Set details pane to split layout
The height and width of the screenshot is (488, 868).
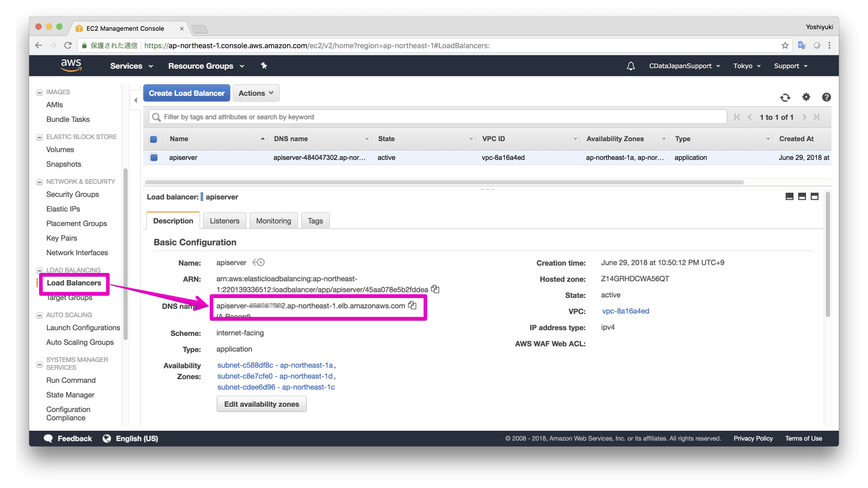click(802, 196)
